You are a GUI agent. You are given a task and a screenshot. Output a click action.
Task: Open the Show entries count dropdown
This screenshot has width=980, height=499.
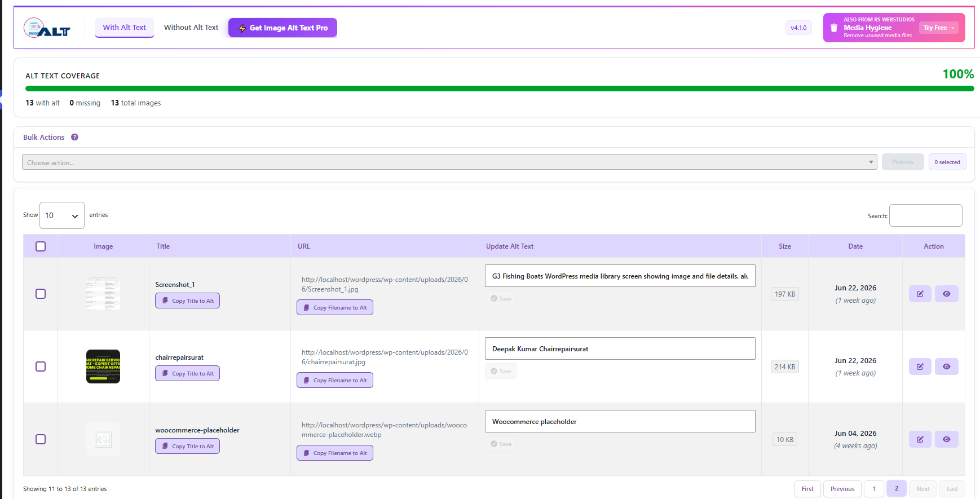[62, 215]
